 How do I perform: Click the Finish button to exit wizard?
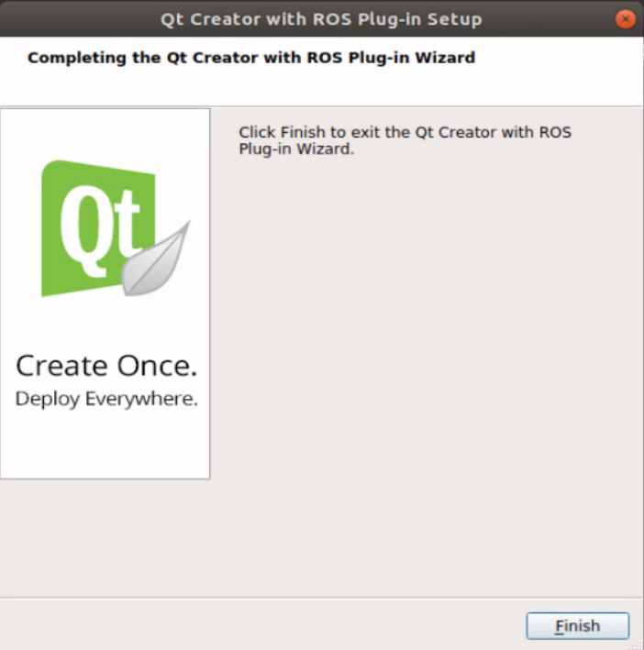[x=578, y=625]
